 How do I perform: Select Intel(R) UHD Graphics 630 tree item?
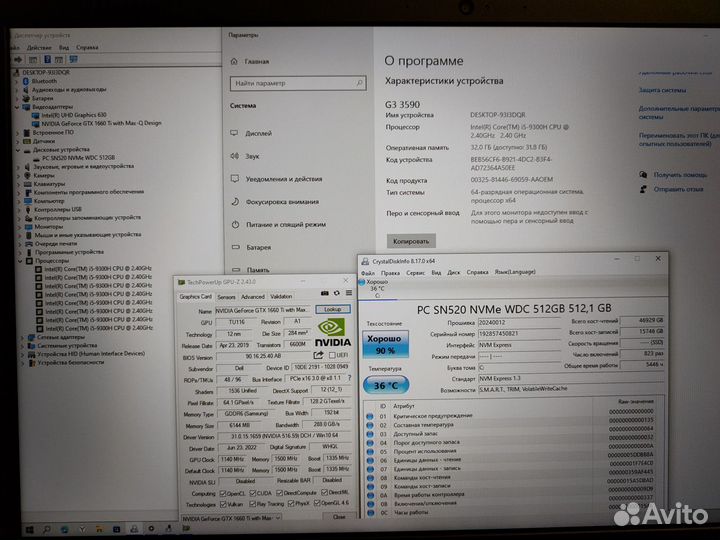point(73,115)
